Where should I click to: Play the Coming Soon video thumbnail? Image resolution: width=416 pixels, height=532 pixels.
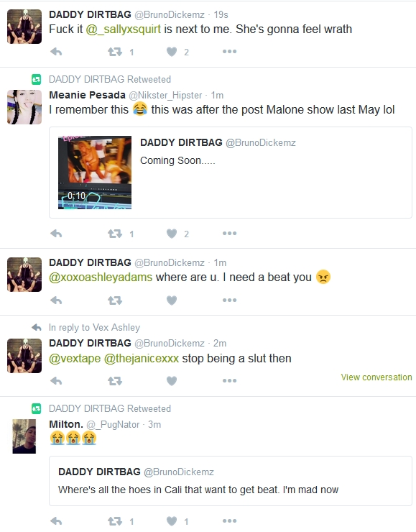tap(95, 173)
